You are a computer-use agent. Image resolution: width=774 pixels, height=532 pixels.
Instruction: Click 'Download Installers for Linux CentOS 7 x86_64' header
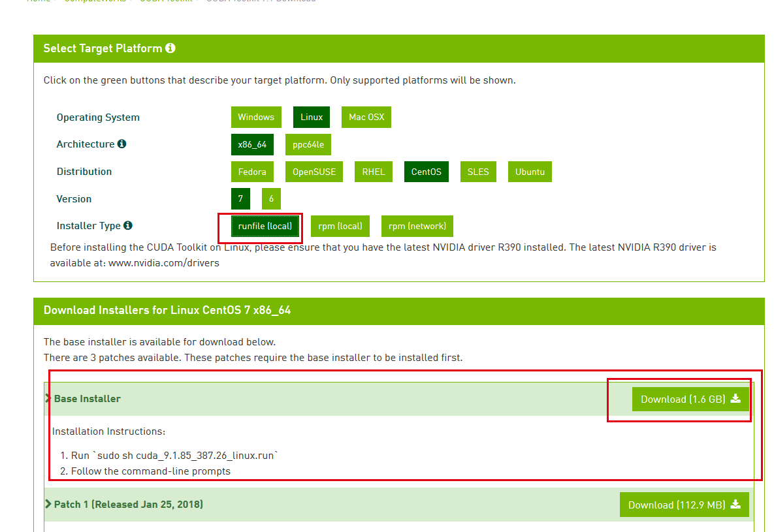coord(167,311)
